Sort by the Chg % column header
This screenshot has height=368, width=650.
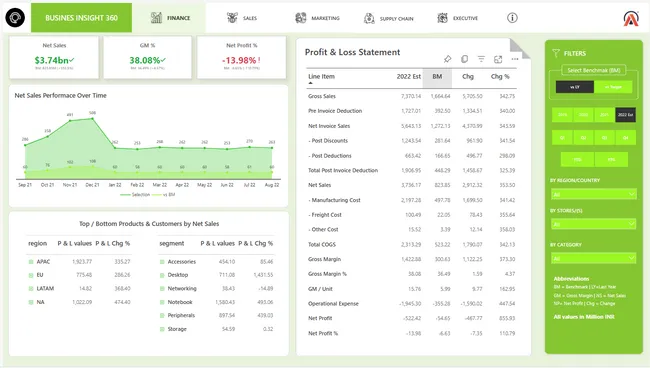pyautogui.click(x=500, y=76)
